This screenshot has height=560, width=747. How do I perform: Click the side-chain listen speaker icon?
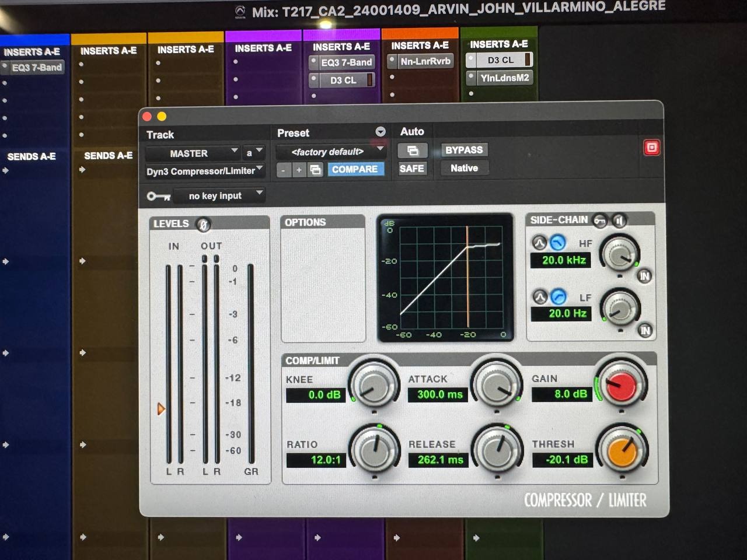click(x=619, y=220)
